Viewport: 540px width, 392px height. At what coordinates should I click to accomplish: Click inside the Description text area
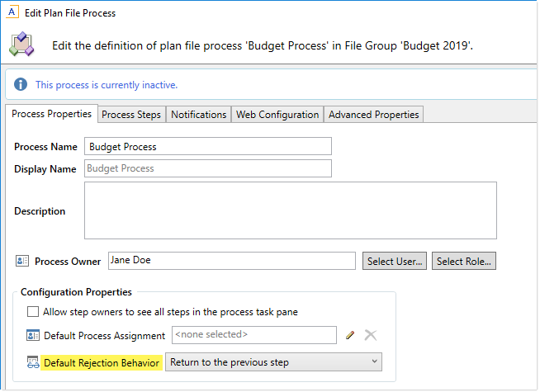click(291, 210)
